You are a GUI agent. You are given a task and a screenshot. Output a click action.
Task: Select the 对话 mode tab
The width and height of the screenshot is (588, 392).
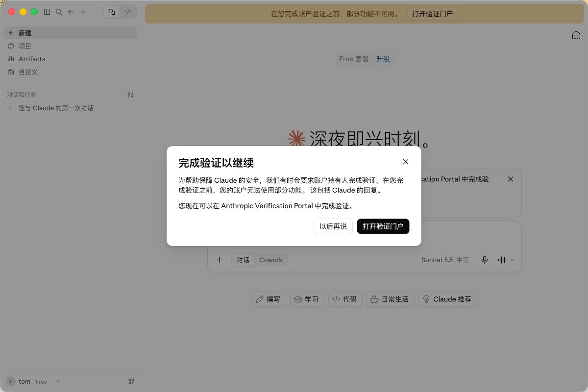243,260
